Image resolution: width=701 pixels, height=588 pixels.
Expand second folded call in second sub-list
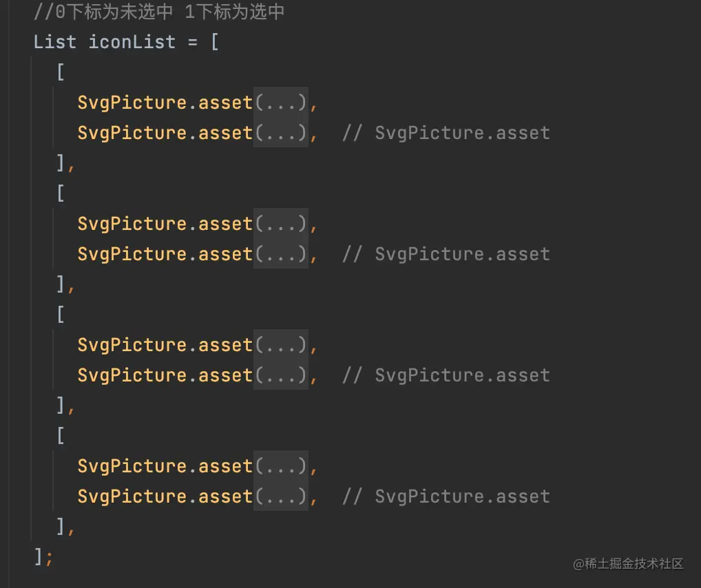(281, 254)
